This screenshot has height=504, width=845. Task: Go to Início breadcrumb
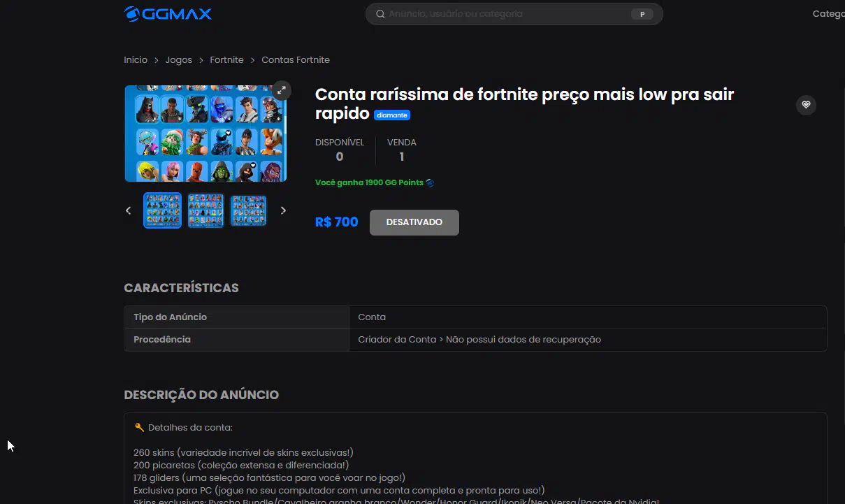point(136,60)
